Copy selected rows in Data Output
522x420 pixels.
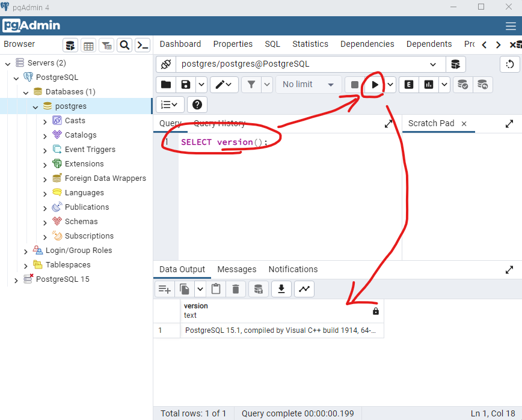pyautogui.click(x=184, y=289)
